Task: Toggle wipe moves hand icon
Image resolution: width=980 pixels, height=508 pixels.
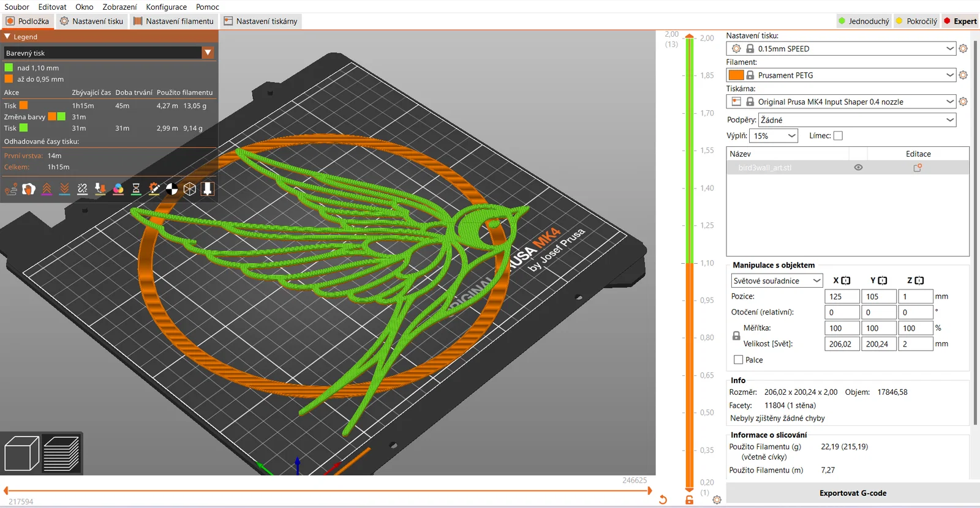Action: [29, 190]
